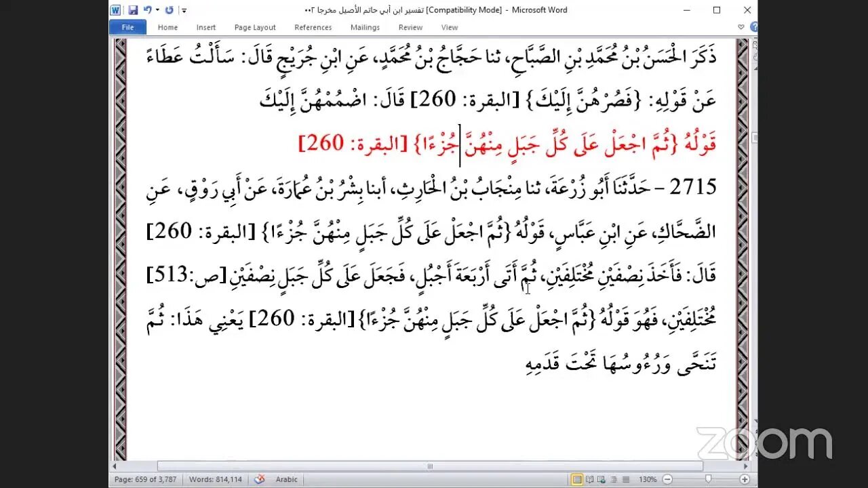Switch to the Home ribbon tab
Viewport: 868px width, 488px height.
[x=167, y=28]
